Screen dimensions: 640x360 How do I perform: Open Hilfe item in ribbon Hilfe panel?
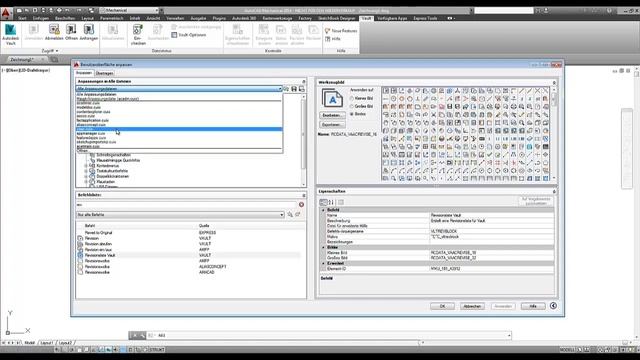coord(333,39)
